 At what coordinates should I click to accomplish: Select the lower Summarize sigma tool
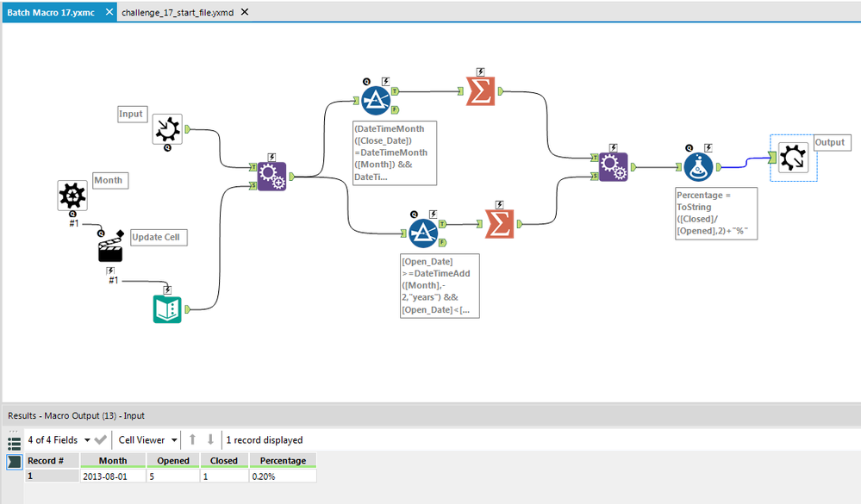tap(500, 223)
